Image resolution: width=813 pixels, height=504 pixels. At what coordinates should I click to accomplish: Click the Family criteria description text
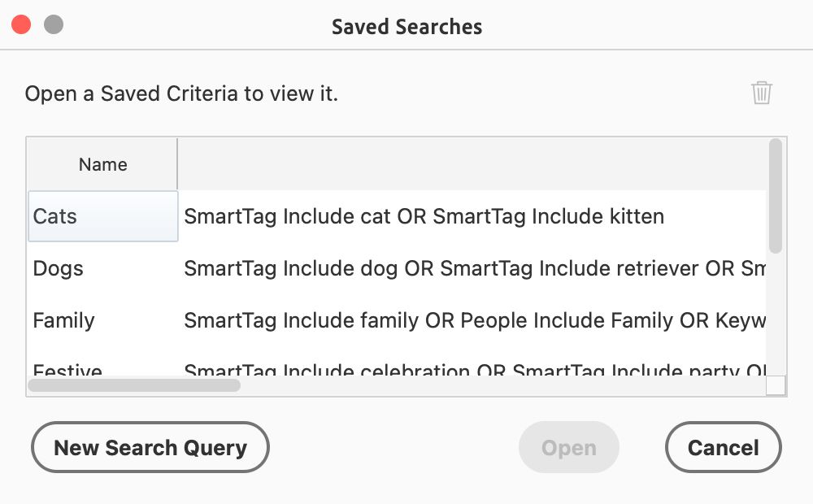[x=472, y=320]
